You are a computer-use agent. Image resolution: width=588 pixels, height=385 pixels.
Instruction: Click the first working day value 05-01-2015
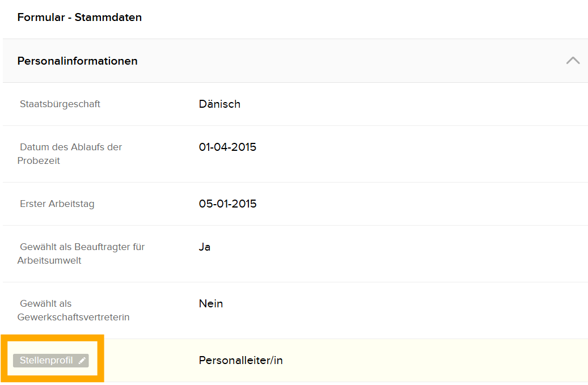227,204
